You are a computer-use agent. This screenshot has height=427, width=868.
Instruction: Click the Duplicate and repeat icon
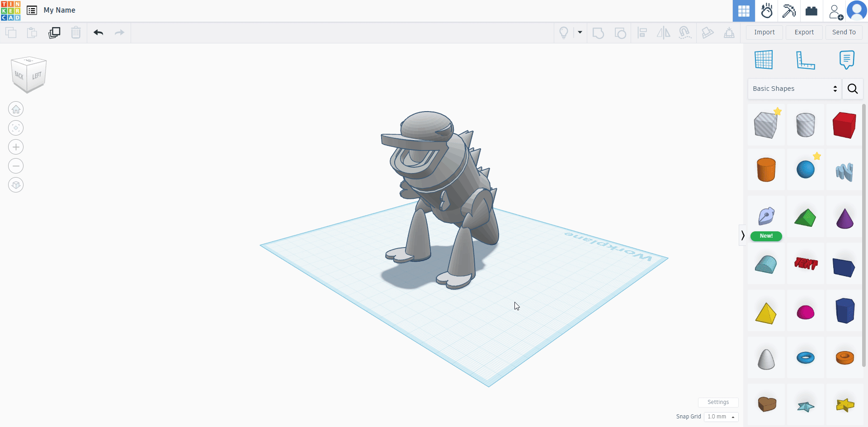54,33
